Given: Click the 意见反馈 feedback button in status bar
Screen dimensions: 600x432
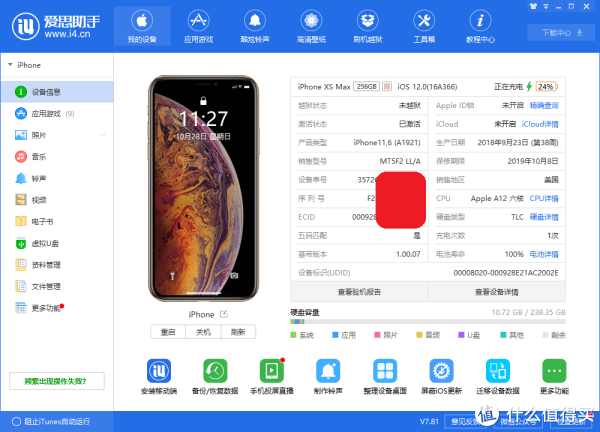Looking at the screenshot, I should tap(465, 422).
